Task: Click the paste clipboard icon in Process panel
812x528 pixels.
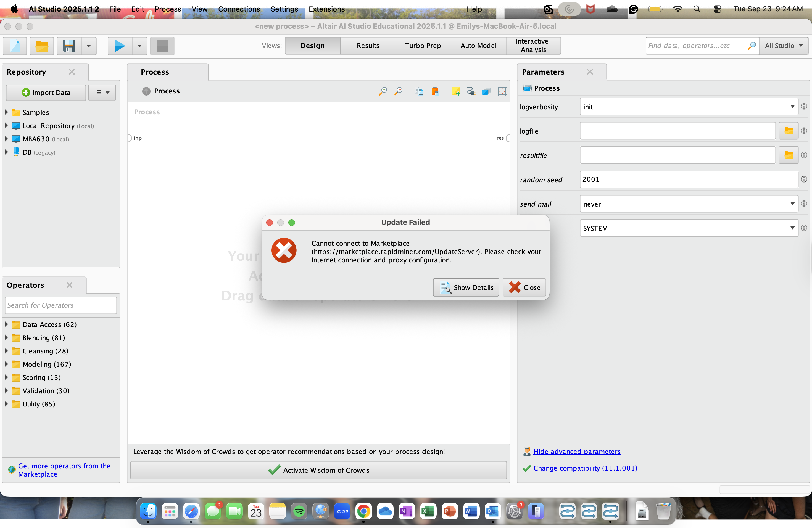Action: click(435, 91)
